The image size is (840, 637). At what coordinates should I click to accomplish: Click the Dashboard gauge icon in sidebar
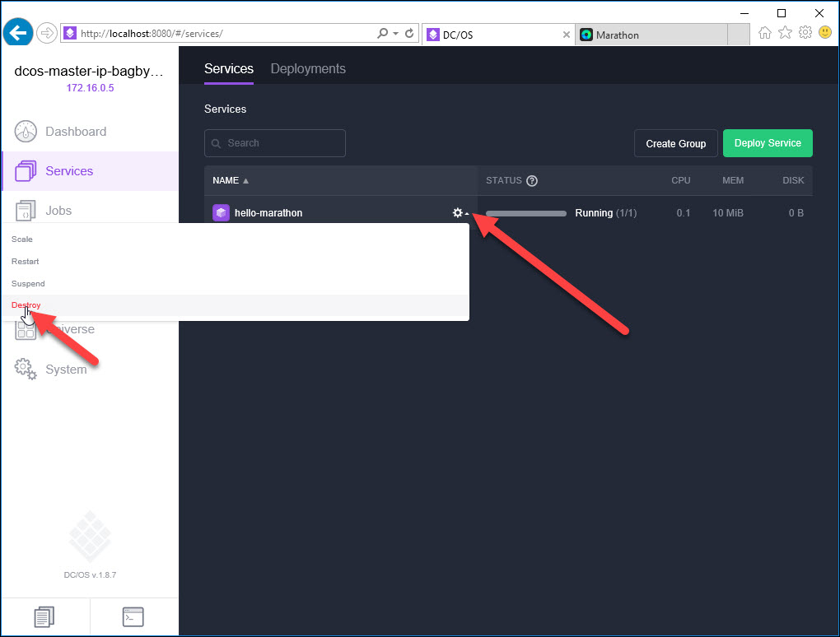click(26, 131)
